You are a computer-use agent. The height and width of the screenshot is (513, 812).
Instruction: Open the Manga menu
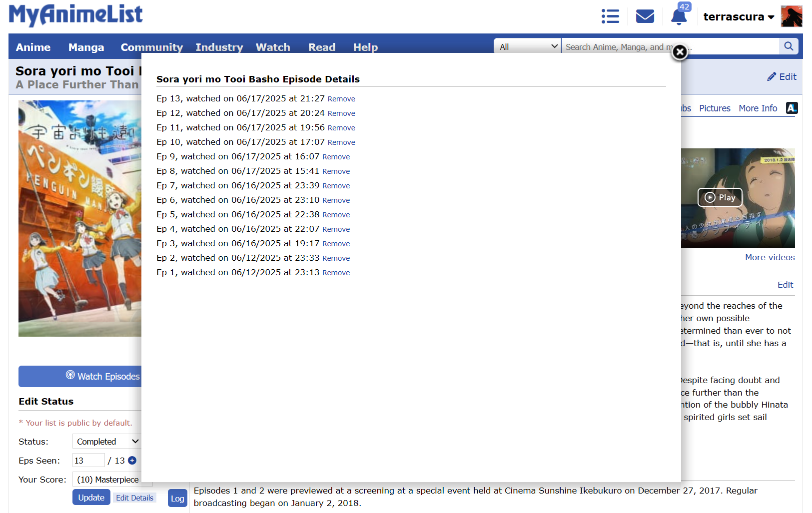pos(86,47)
